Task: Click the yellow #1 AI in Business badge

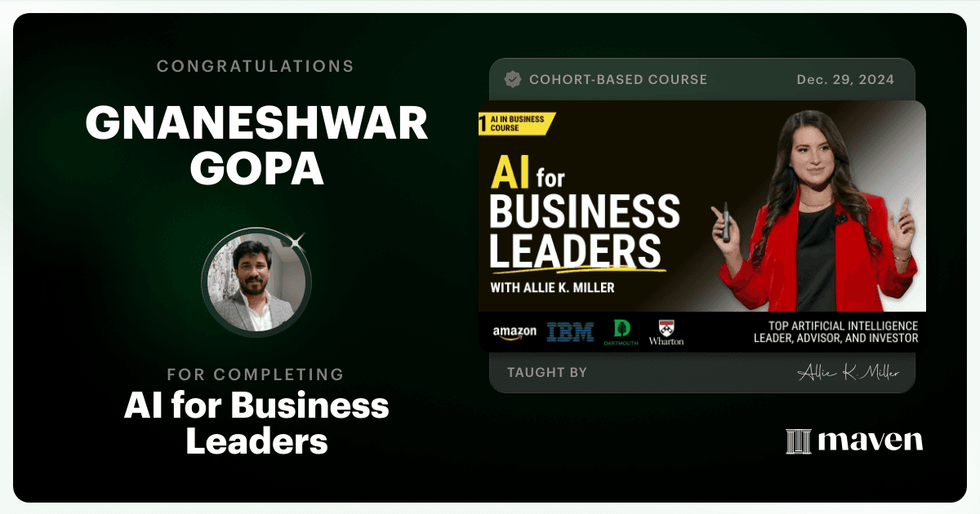Action: point(516,123)
